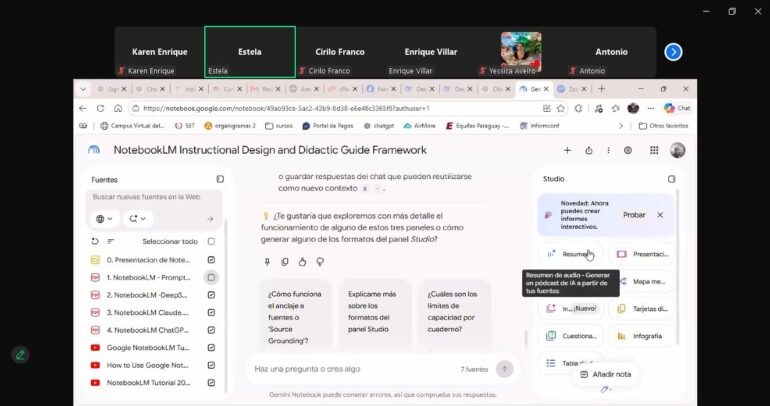770x406 pixels.
Task: Toggle the Seleccionar todo checkbox
Action: 211,242
